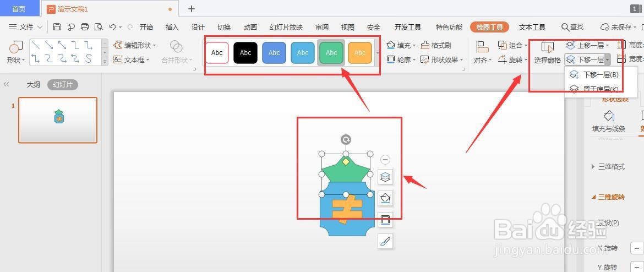Click the floating outline icon beside shape
Viewport: 644px width, 272px height.
click(385, 220)
